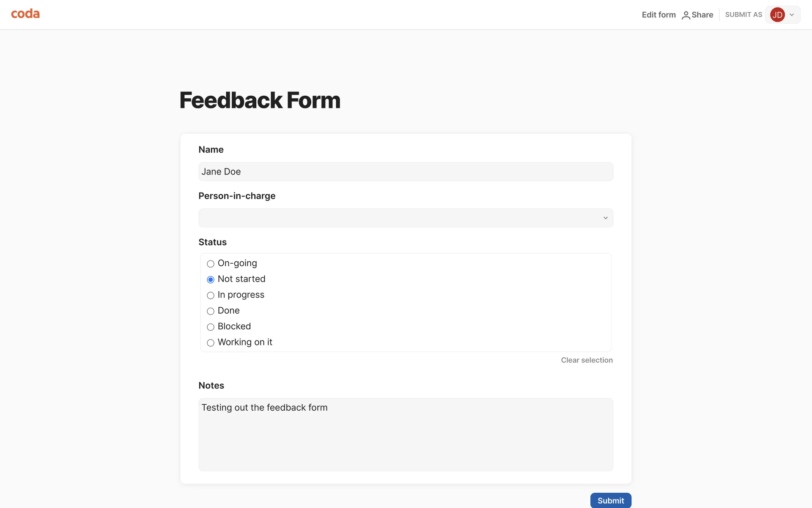
Task: Choose In progress status
Action: 211,295
